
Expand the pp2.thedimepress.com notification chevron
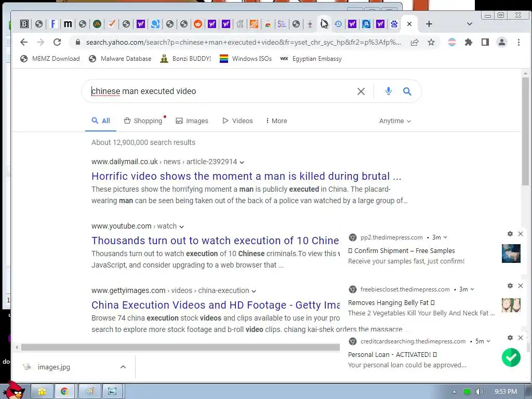(445, 237)
